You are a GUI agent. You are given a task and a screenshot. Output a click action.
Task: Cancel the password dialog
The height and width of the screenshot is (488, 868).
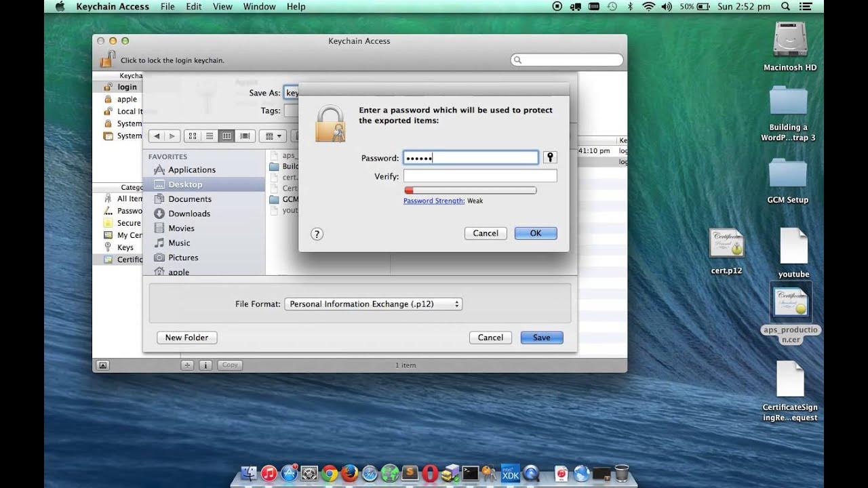tap(486, 233)
